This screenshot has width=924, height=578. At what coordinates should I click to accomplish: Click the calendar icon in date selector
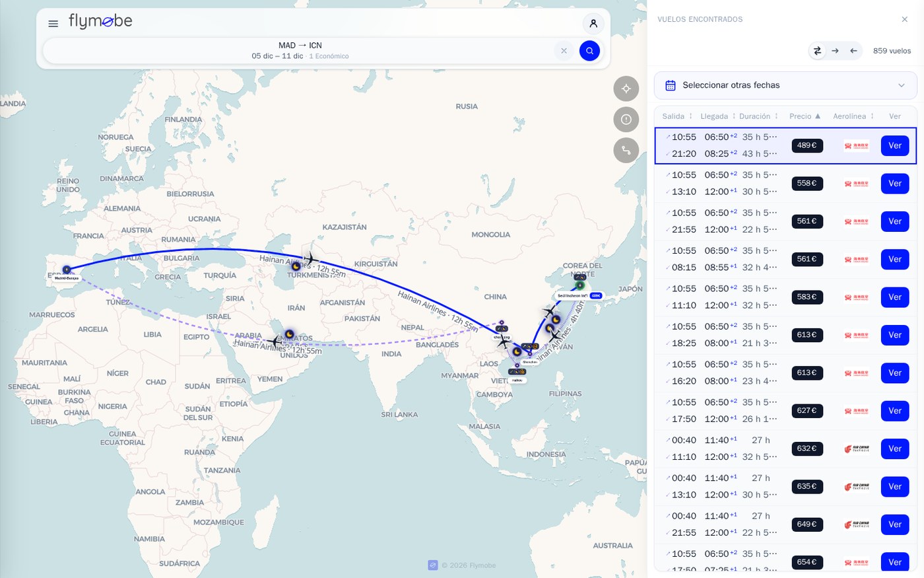(671, 85)
